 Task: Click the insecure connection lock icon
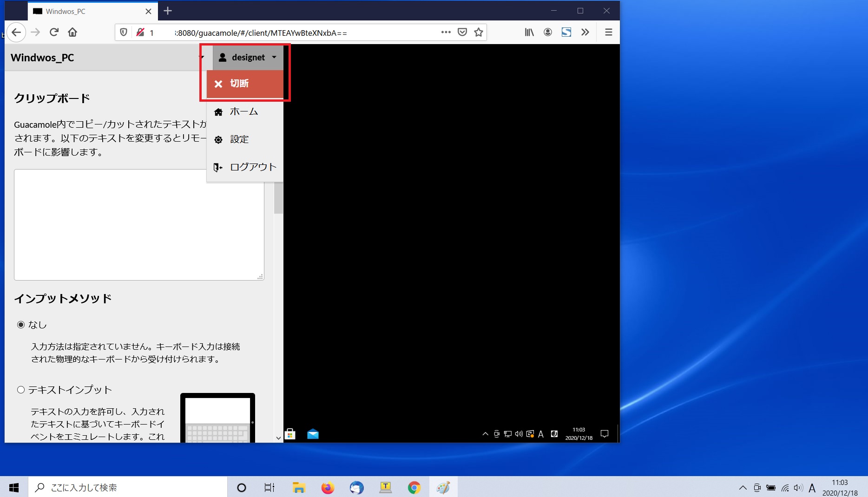coord(140,33)
